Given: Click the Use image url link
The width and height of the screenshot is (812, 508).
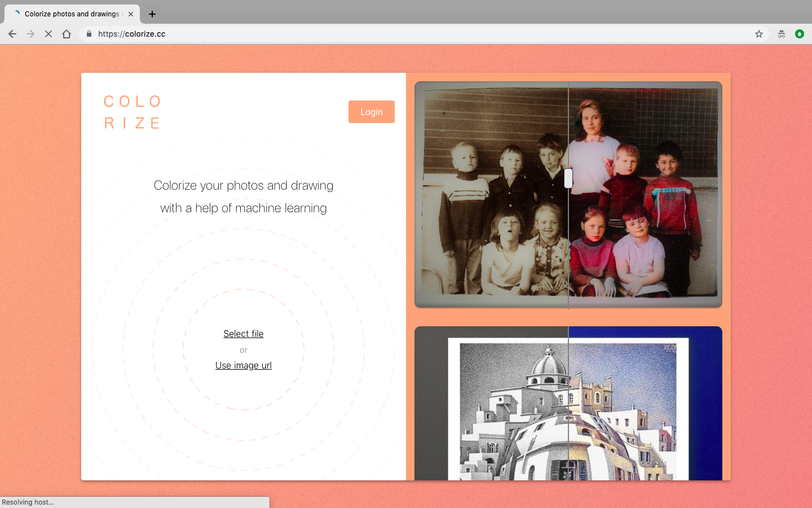Looking at the screenshot, I should pos(243,365).
